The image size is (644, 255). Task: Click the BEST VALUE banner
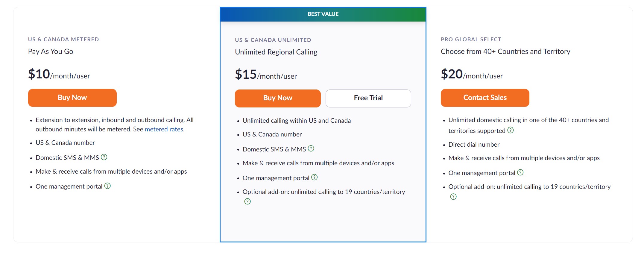pyautogui.click(x=323, y=14)
